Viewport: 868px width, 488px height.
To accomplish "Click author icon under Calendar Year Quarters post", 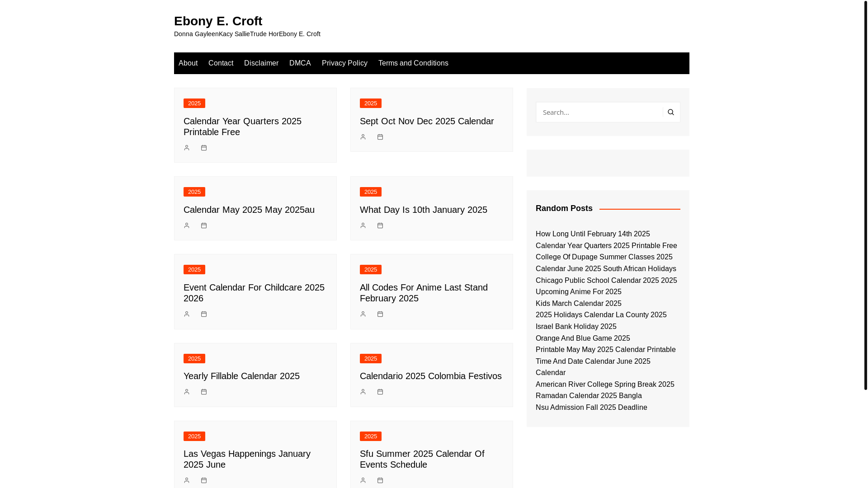I will 187,148.
